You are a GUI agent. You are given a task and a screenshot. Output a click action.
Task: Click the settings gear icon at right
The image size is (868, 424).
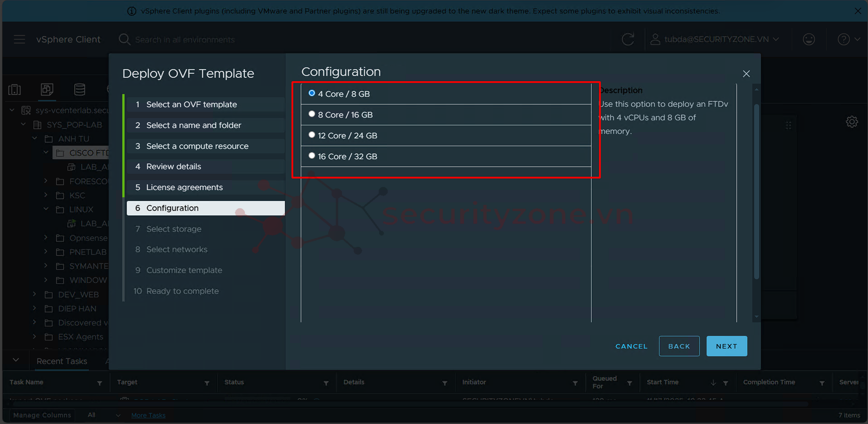(x=852, y=121)
